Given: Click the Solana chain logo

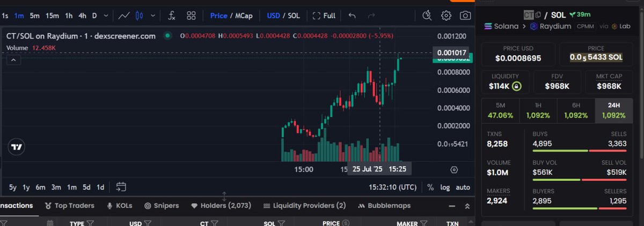Looking at the screenshot, I should coord(488,26).
